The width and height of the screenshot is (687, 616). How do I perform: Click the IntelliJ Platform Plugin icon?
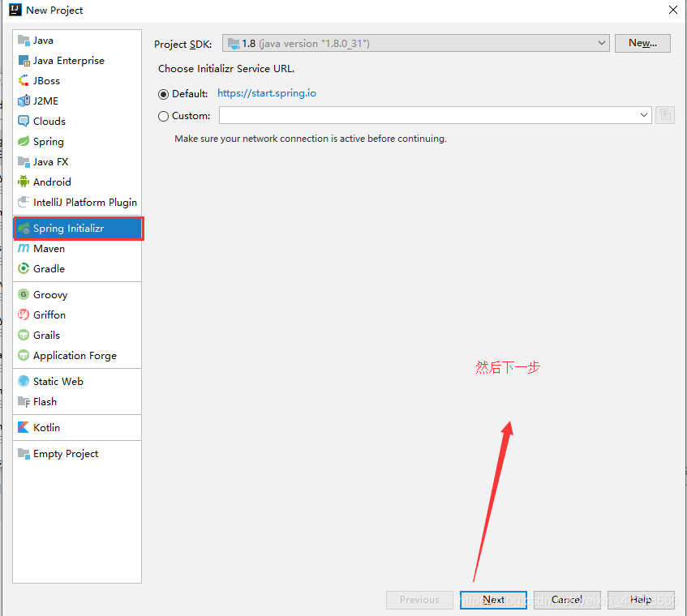coord(24,202)
